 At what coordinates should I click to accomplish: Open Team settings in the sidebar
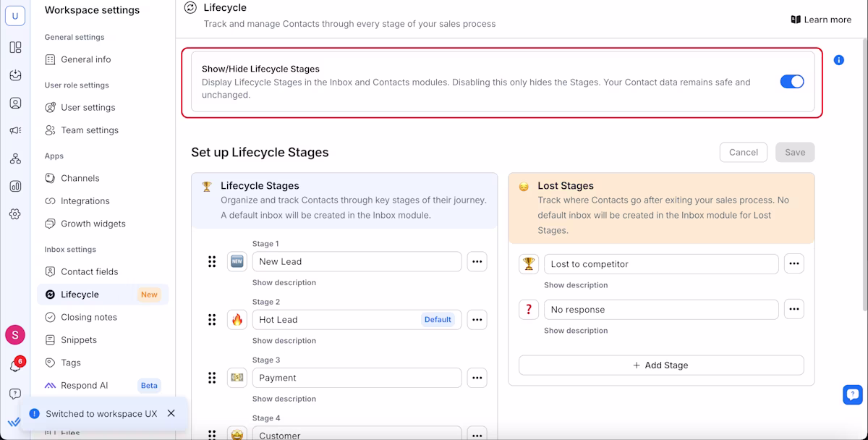[103, 130]
